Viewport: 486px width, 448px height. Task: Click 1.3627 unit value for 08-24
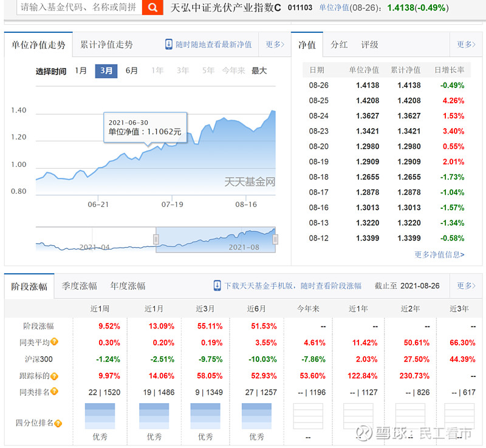pos(368,116)
